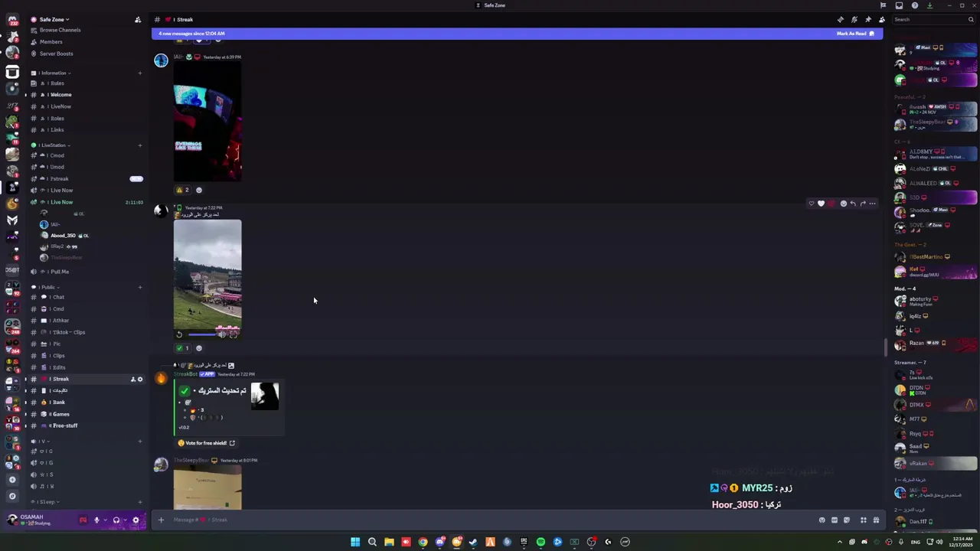Seek in the landscape video progress bar
Screen dimensions: 980x551
202,334
